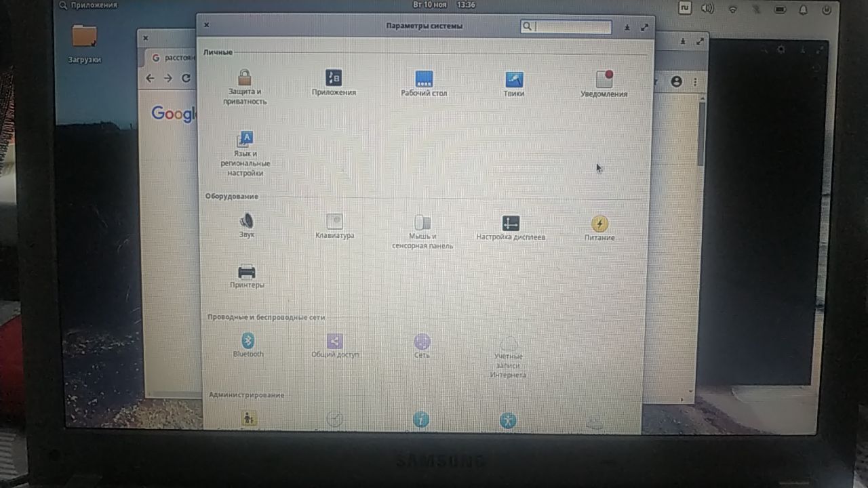Viewport: 868px width, 488px height.
Task: Open the universal access icon
Action: click(x=508, y=421)
